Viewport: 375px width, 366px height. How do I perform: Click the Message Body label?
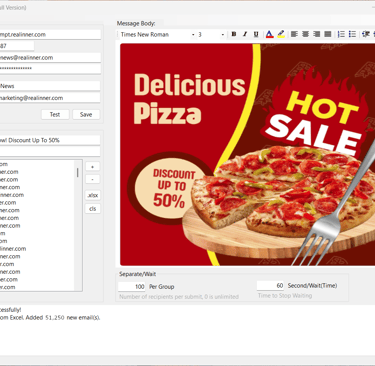[136, 23]
